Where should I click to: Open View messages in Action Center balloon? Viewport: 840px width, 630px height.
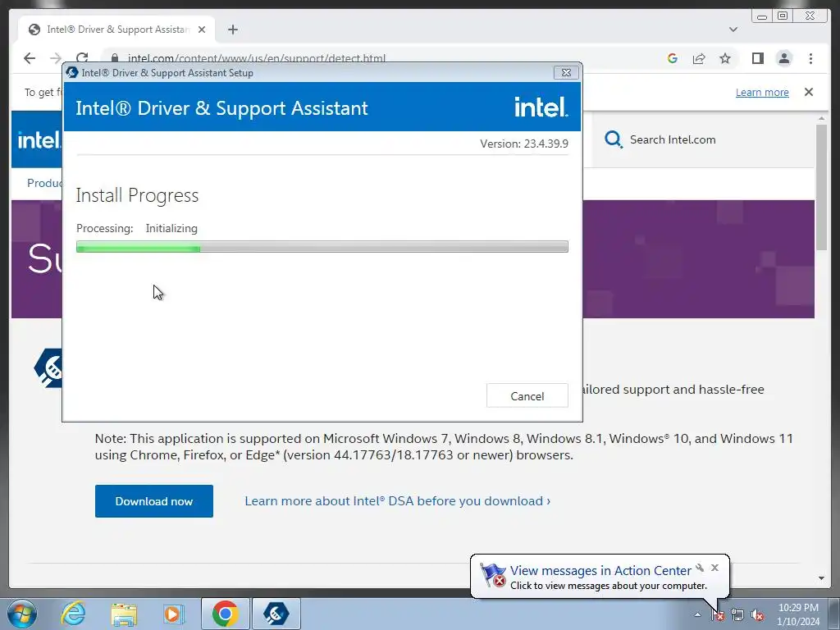click(x=600, y=571)
